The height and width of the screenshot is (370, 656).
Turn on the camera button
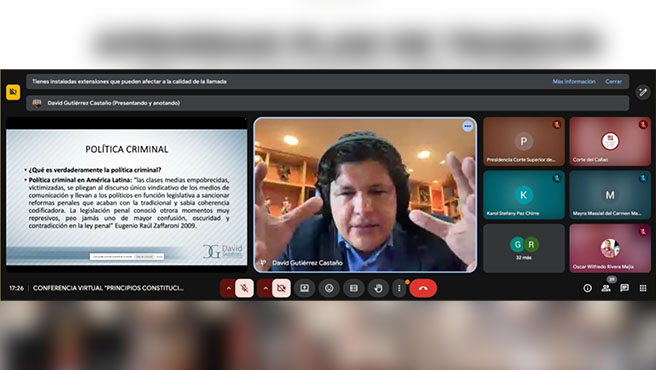click(281, 288)
